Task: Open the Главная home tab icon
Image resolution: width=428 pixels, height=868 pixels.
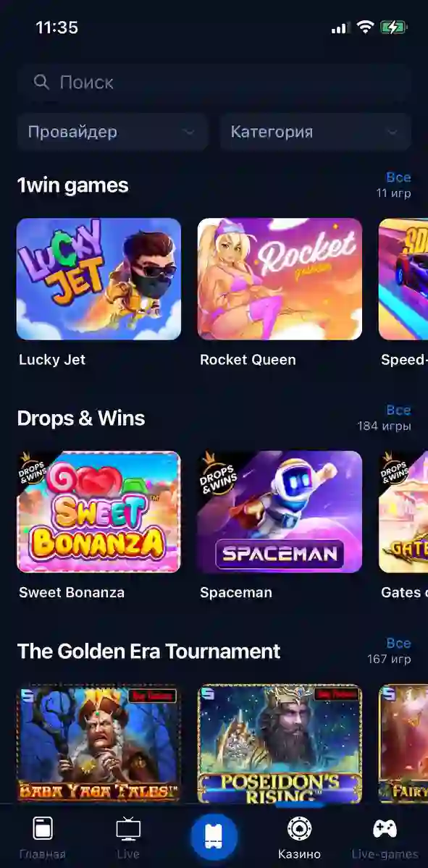Action: tap(43, 828)
